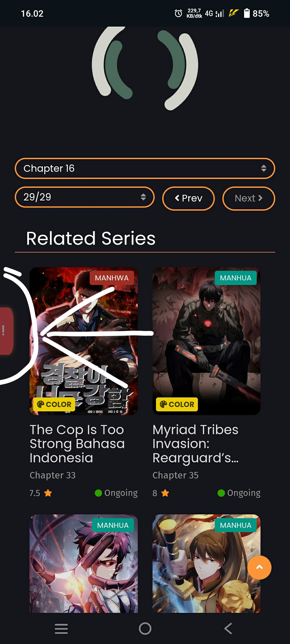Viewport: 290px width, 644px height.
Task: Open Chapter 35 of Myriad Tribes Invasion
Action: (175, 475)
